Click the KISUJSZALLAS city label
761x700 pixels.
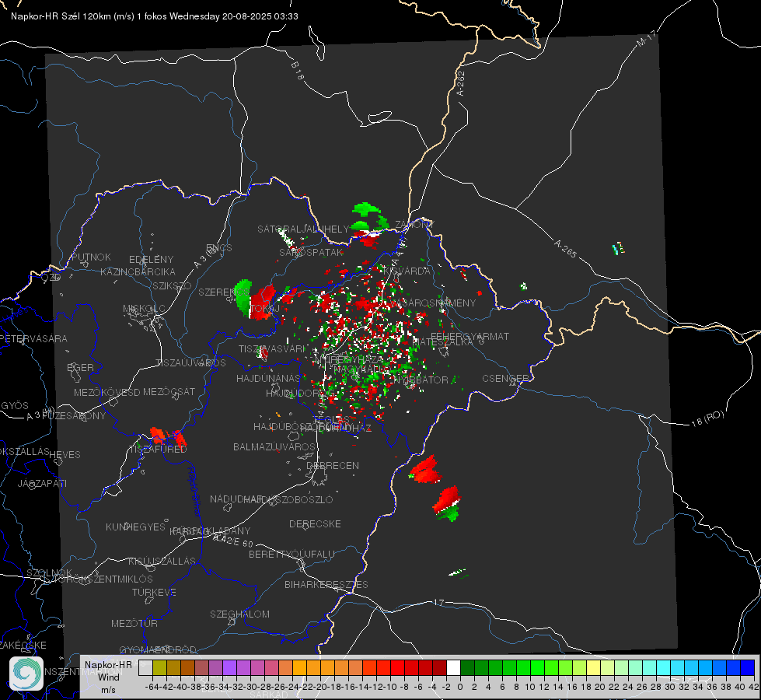162,561
